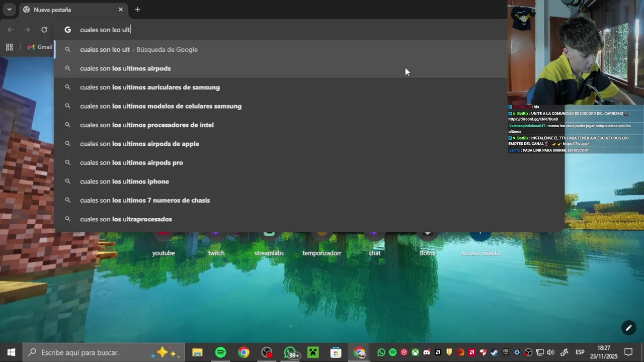Click the 'Acceso directo' add shortcut tile
644x362 pixels.
(480, 245)
